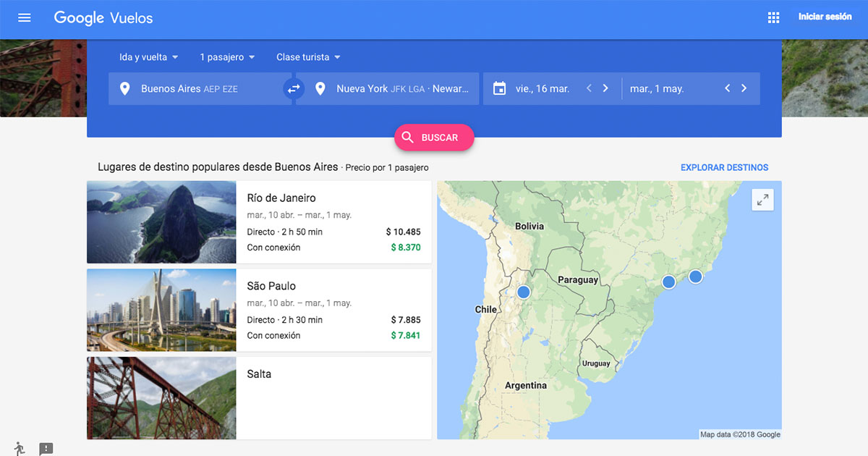Click the walking person icon
Screen dimensions: 868x456
(x=20, y=449)
